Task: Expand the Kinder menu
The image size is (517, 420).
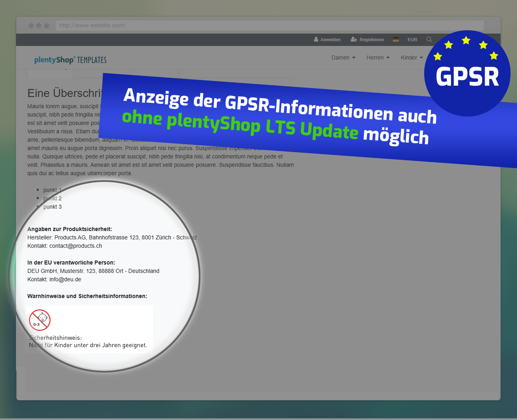Action: click(x=411, y=58)
